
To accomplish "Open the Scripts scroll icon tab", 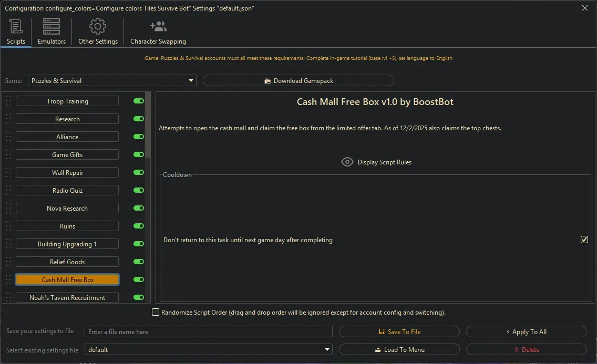I will click(x=16, y=26).
